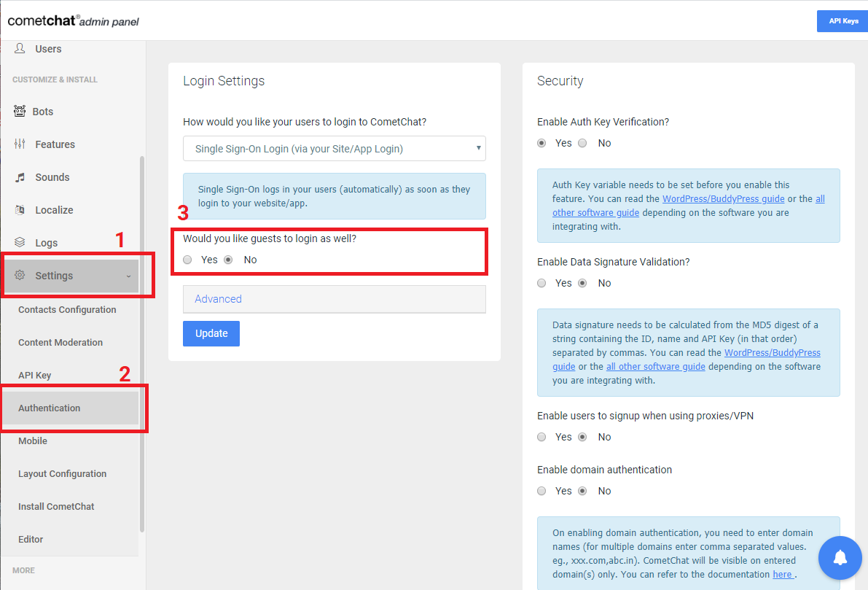
Task: Select No for domain authentication
Action: pyautogui.click(x=582, y=491)
